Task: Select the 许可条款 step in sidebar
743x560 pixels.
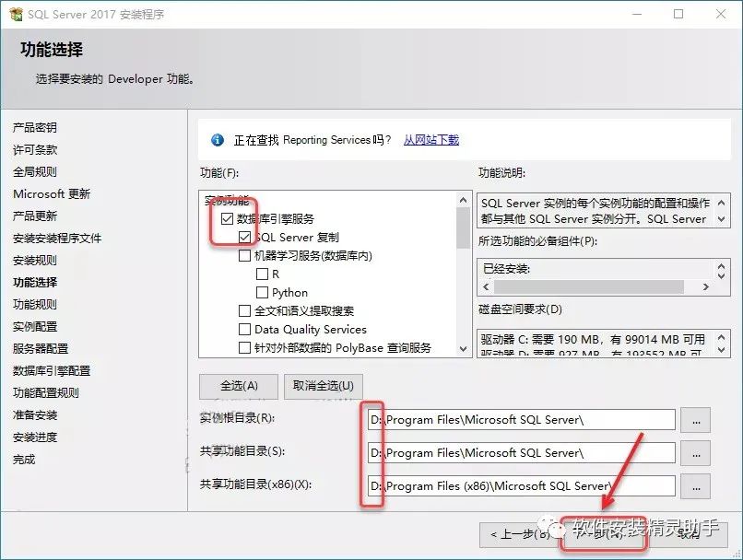Action: click(x=35, y=149)
